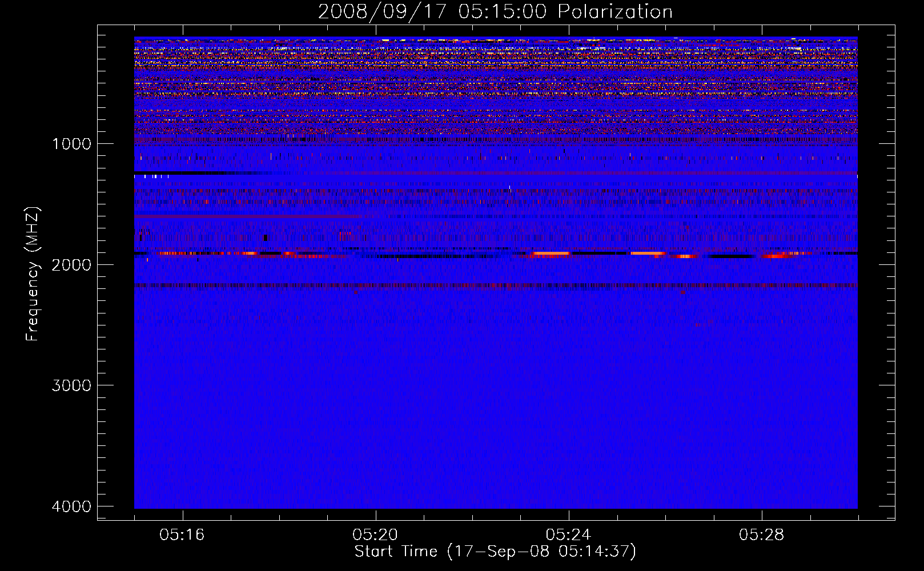Click the 1000 frequency tick label
Screen dimensions: 924x571
[x=71, y=144]
